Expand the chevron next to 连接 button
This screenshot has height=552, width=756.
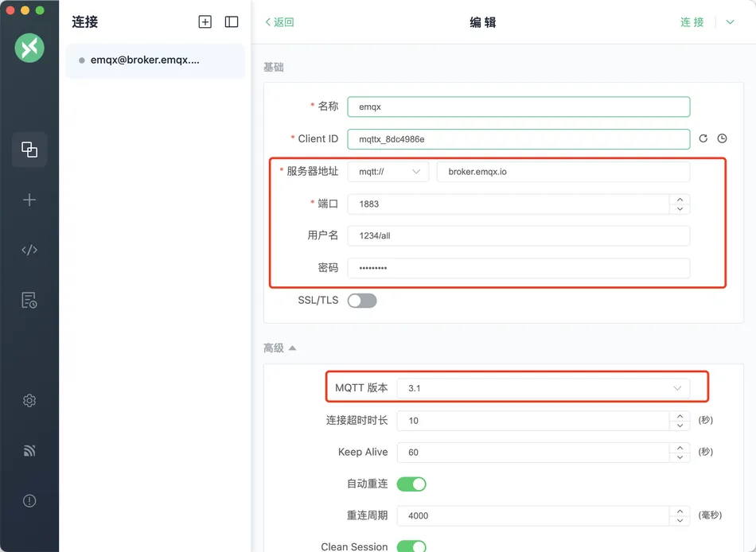pos(731,22)
